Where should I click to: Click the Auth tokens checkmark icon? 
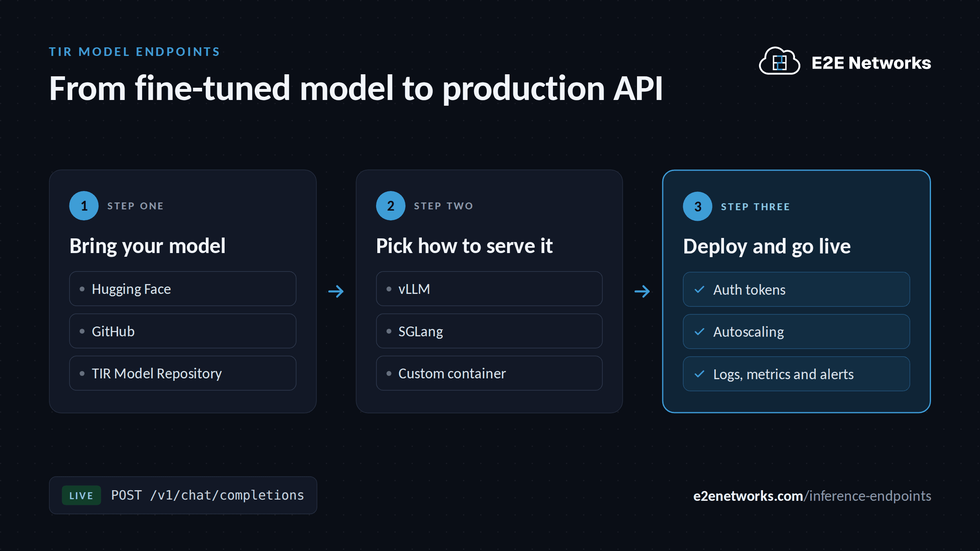[x=699, y=289]
